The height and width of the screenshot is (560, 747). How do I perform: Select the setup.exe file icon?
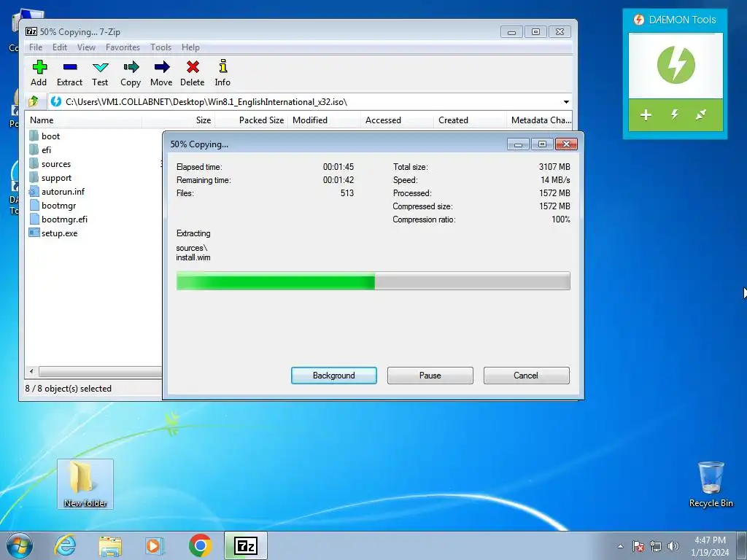tap(34, 233)
